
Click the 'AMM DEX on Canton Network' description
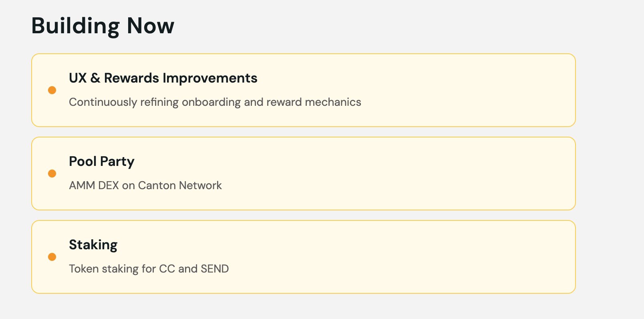[145, 186]
